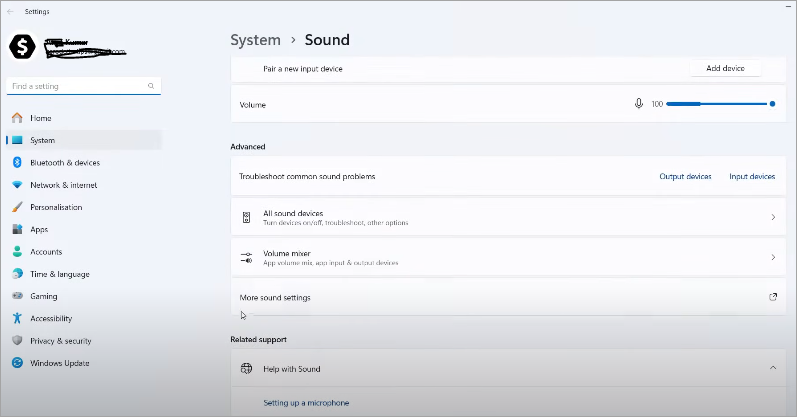Open Setting up a microphone link

click(306, 403)
